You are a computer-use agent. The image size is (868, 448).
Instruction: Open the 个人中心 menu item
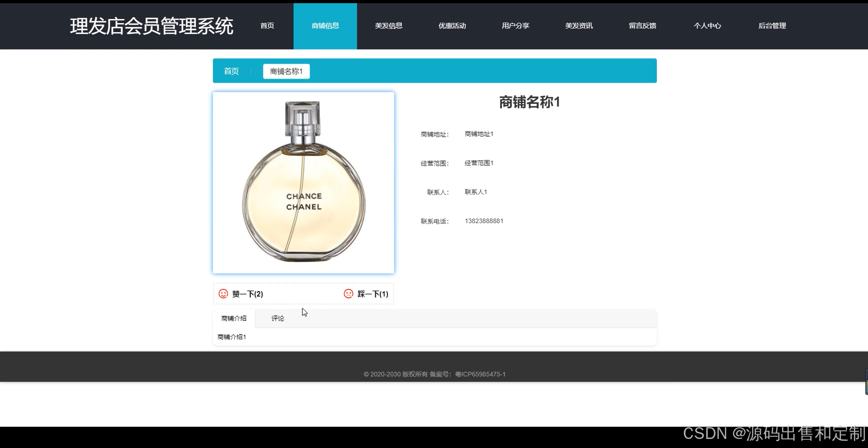708,26
